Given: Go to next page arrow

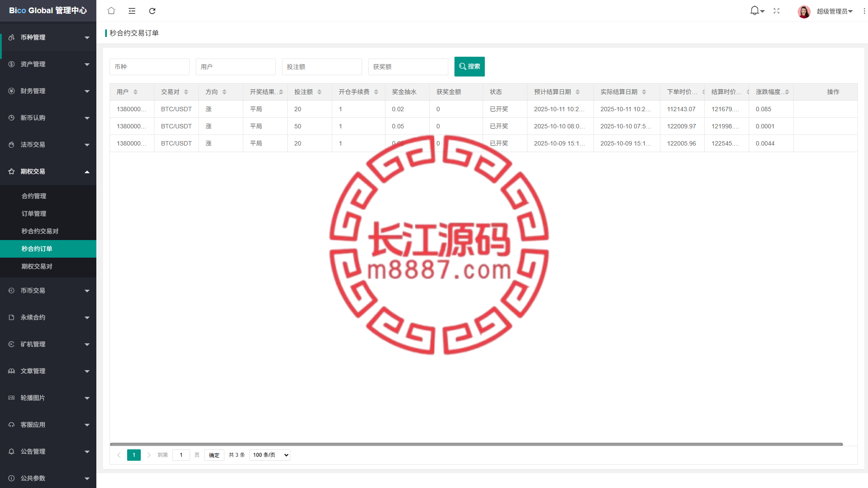Looking at the screenshot, I should coord(149,455).
